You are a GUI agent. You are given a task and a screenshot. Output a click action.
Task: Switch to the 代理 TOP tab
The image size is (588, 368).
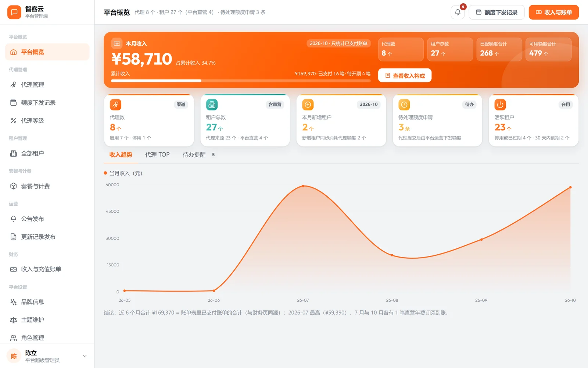coord(157,155)
